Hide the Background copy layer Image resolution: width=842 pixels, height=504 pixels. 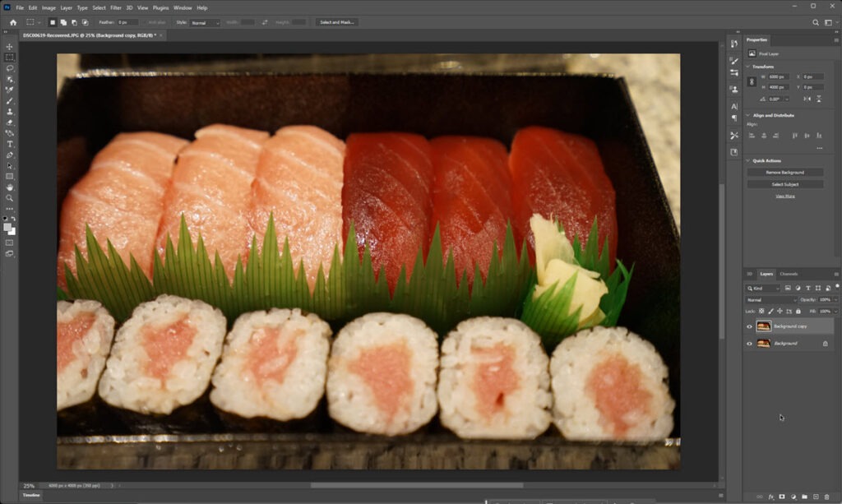tap(749, 326)
